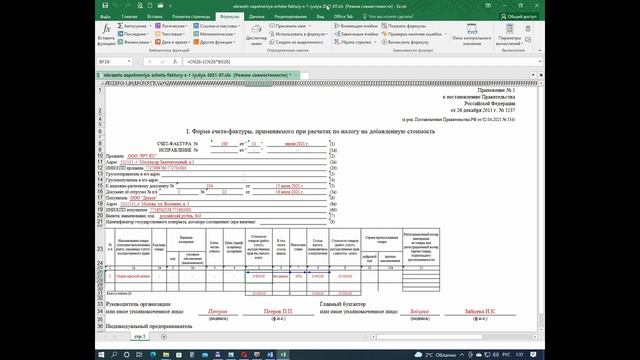Open the Recently Used functions list
Viewport: 640px width, 360px height.
(134, 34)
